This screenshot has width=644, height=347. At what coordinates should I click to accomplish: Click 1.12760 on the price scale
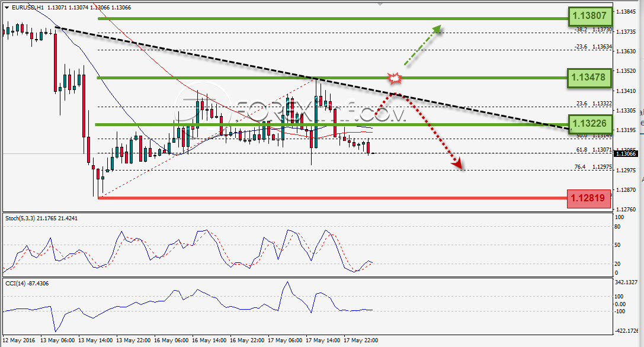626,210
